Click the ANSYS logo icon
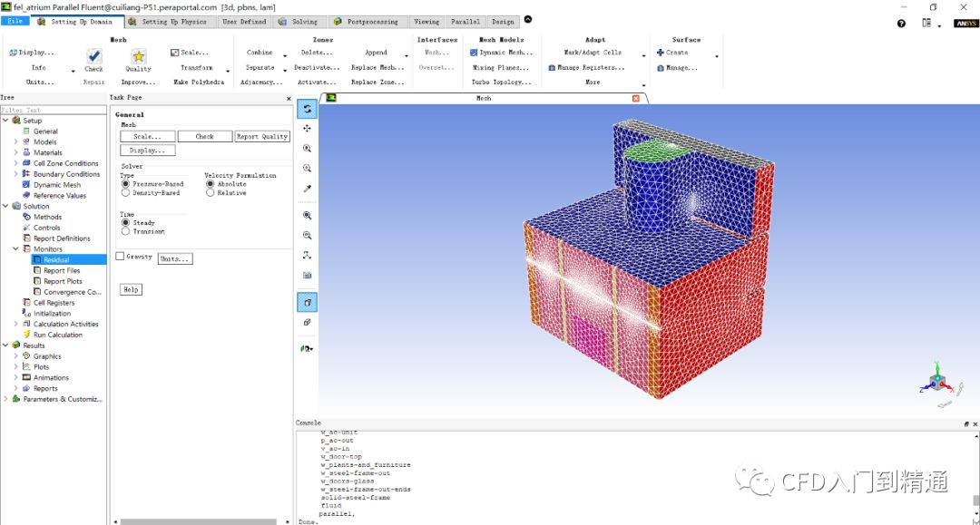980x525 pixels. click(965, 23)
